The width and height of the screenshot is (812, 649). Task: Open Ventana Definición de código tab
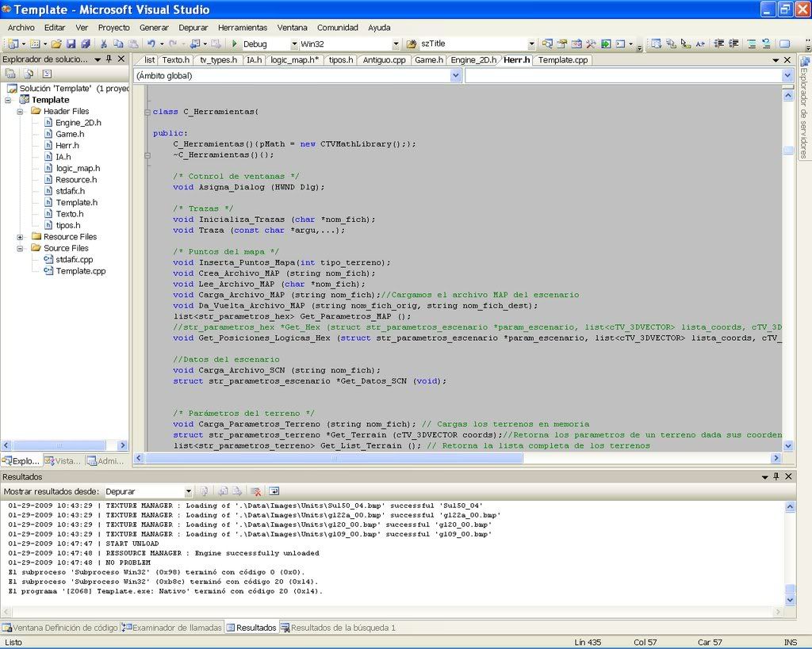(x=60, y=628)
